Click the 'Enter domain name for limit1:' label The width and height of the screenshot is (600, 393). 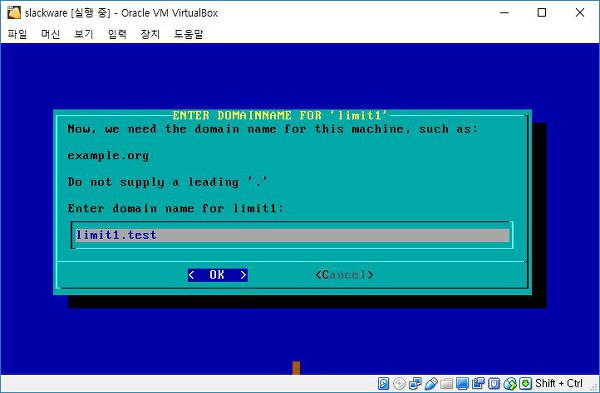(176, 209)
